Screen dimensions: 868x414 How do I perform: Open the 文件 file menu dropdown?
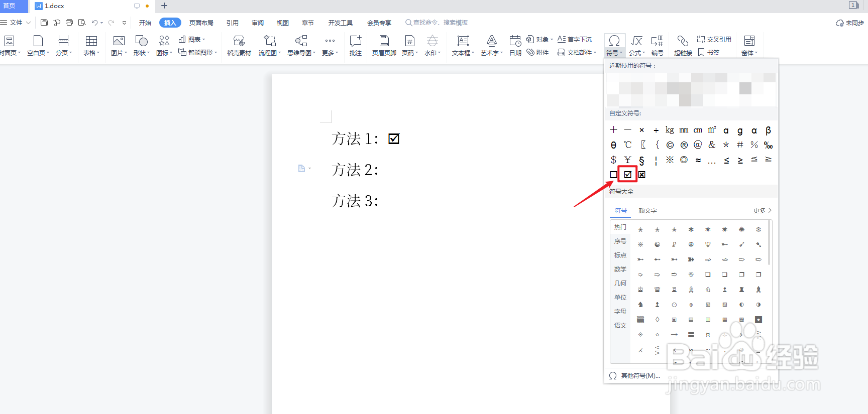(16, 23)
